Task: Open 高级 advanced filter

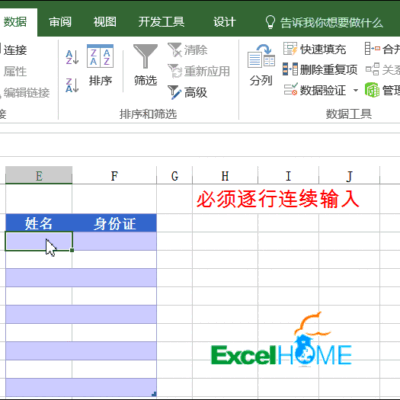Action: coord(187,92)
